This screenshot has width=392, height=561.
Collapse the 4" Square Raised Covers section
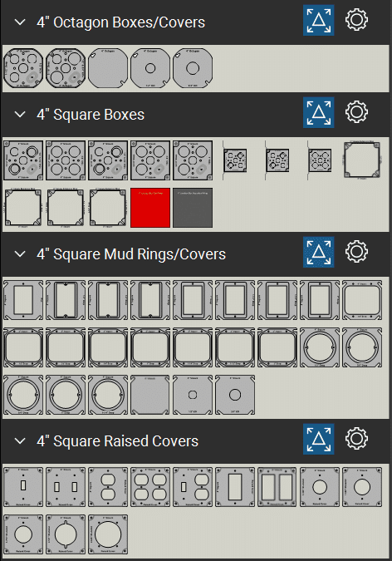click(20, 440)
